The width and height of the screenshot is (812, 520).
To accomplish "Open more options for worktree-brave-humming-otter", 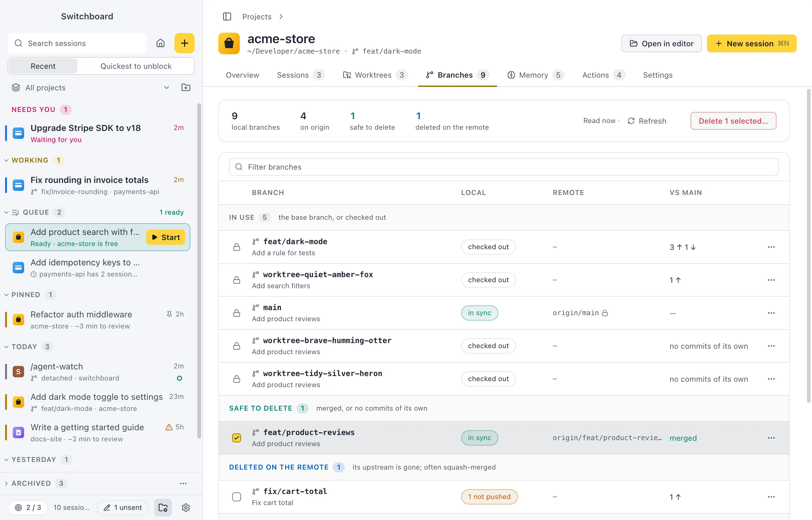I will click(771, 346).
